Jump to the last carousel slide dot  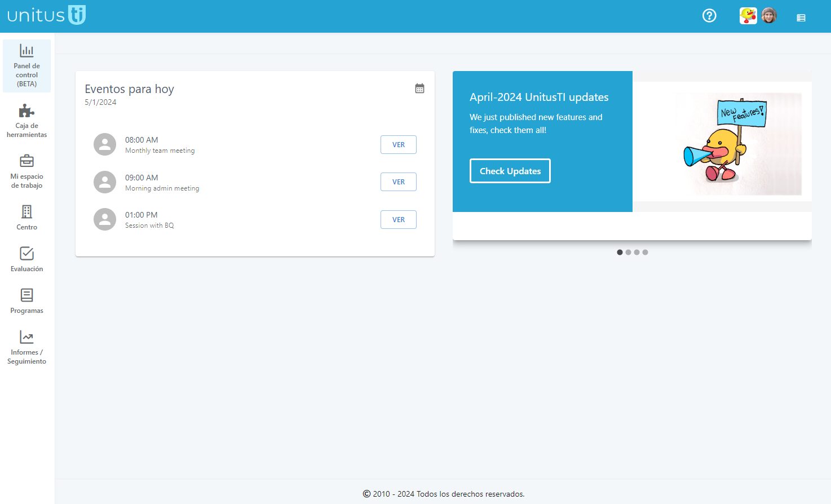pos(645,252)
